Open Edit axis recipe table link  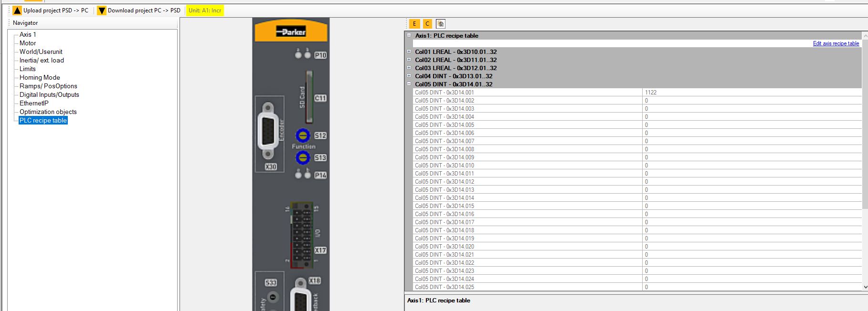click(x=836, y=43)
